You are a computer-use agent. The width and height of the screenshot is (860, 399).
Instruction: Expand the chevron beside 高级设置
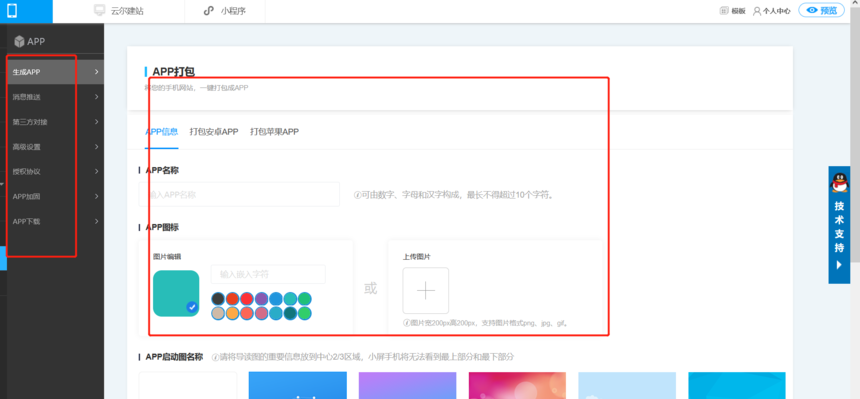pos(97,147)
